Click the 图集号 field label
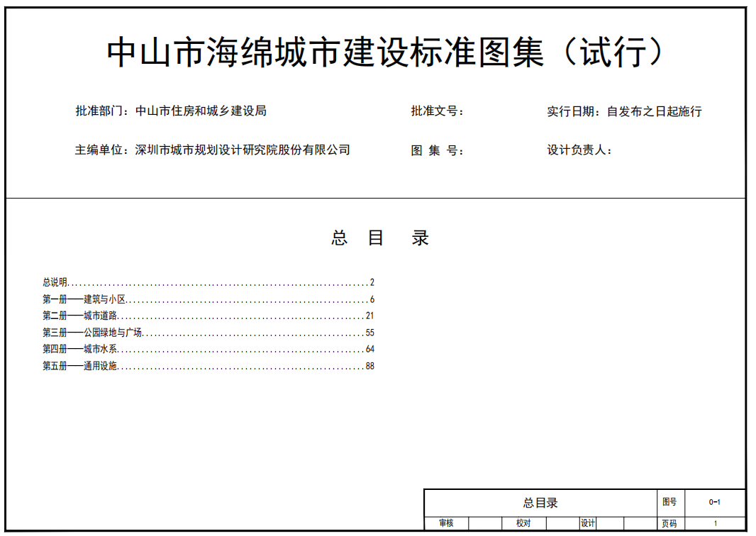Screen dimensions: 756x536 tap(438, 150)
